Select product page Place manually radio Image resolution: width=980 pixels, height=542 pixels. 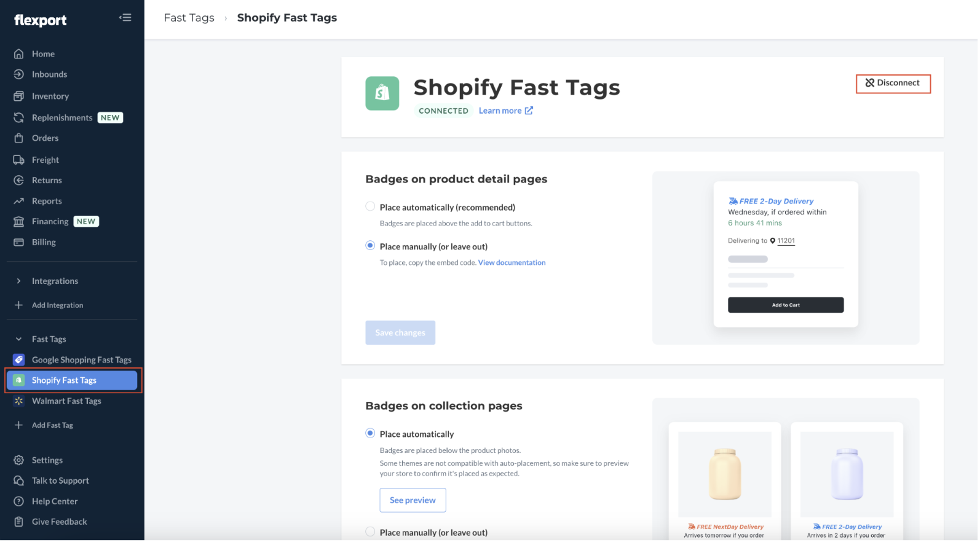click(370, 246)
